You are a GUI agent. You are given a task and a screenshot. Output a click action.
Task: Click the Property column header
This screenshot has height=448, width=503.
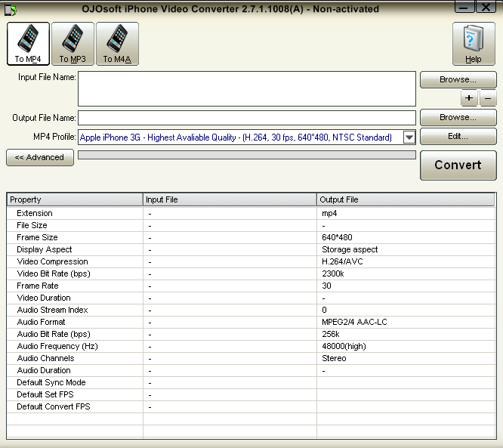[75, 199]
